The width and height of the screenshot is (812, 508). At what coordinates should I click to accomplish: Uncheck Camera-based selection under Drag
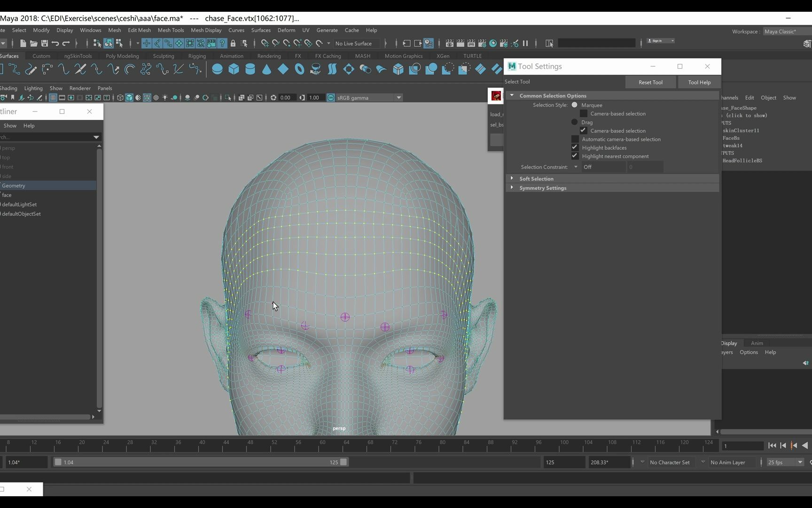tap(583, 130)
